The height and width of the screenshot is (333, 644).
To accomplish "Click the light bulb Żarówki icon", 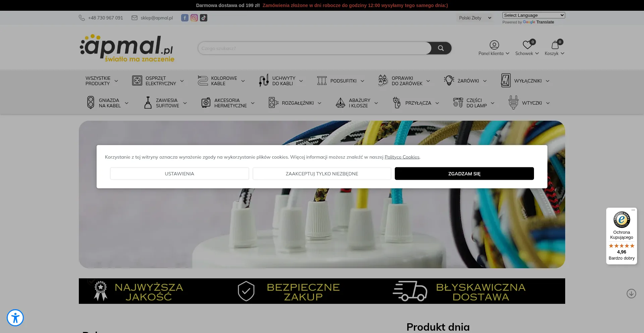I will [449, 80].
